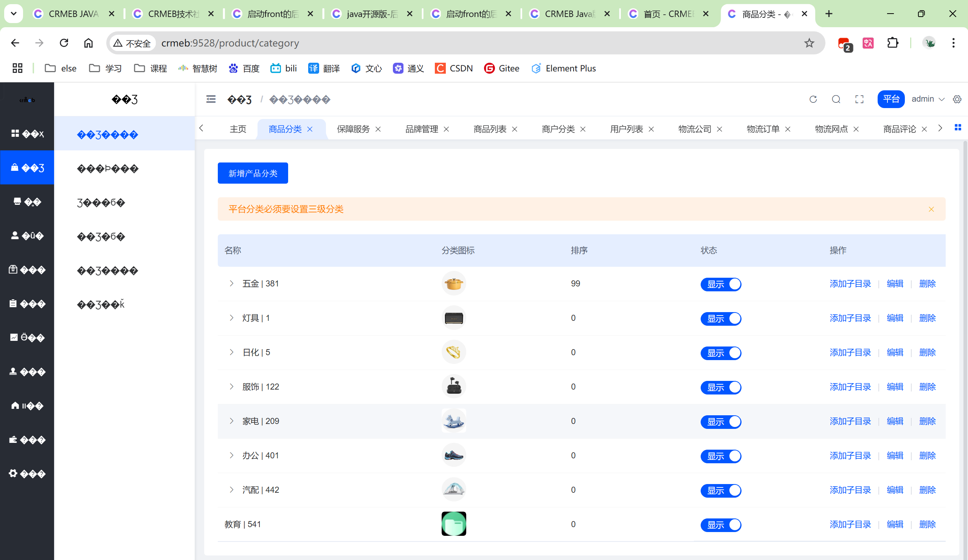Open the gear sidebar item
Image resolution: width=968 pixels, height=560 pixels.
(x=27, y=473)
